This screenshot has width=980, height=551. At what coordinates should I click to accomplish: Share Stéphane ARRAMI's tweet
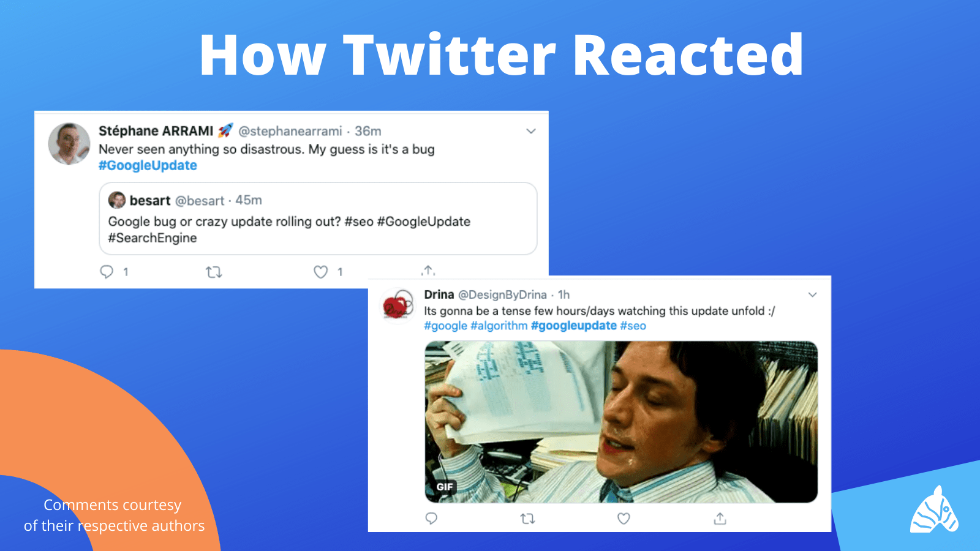coord(428,271)
